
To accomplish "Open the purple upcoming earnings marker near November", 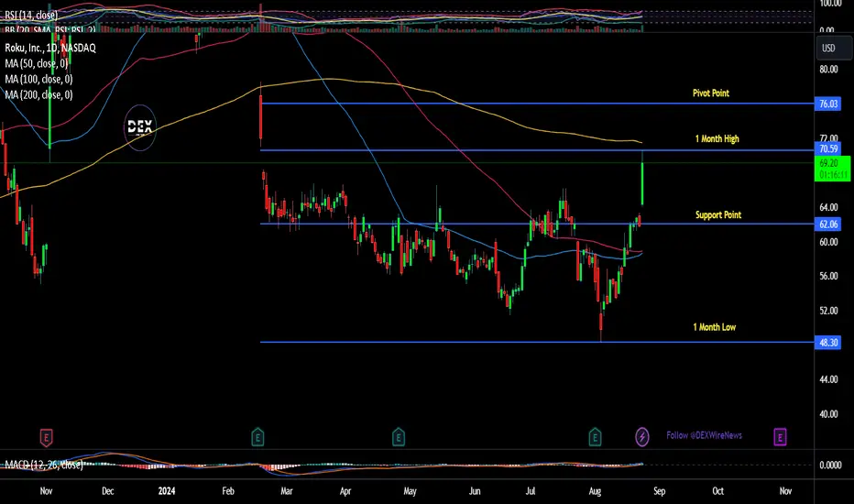I will (x=780, y=437).
